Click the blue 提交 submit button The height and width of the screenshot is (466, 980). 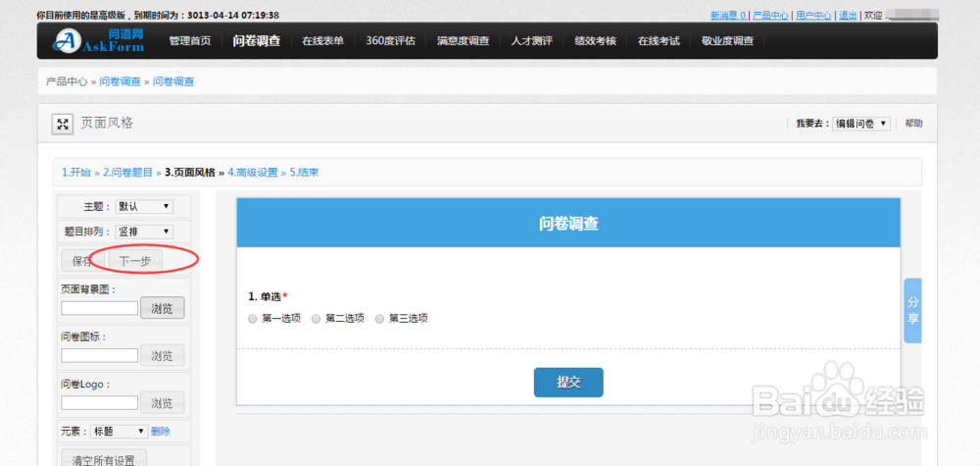568,383
